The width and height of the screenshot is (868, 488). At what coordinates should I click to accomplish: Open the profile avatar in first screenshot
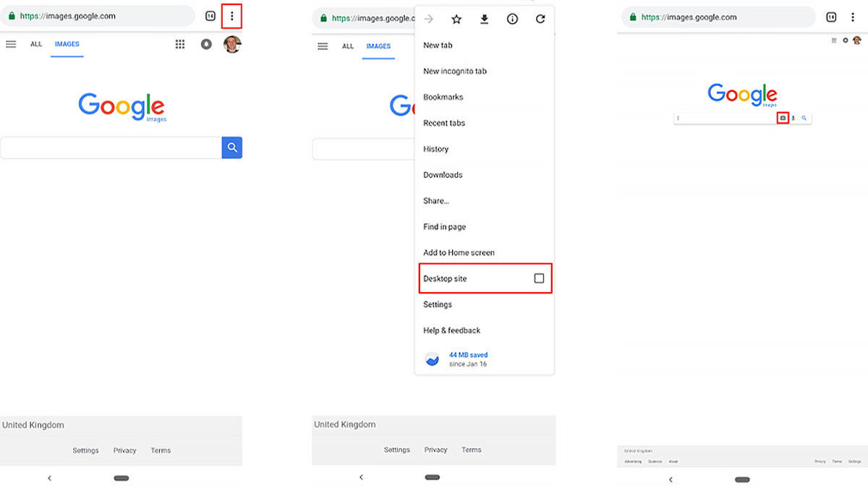click(232, 44)
